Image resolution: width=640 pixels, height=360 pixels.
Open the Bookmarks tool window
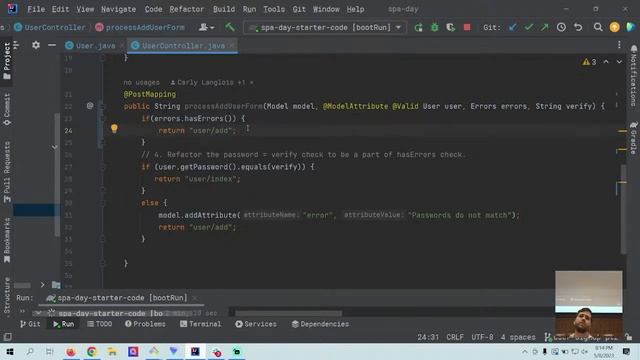(7, 240)
